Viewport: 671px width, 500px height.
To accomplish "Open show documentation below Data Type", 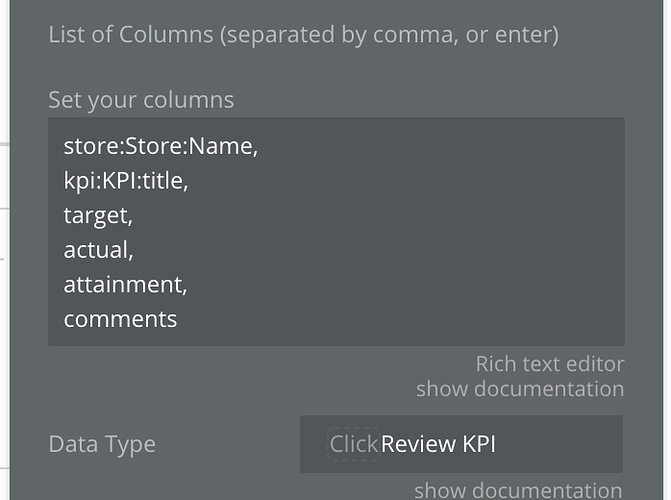I will (518, 490).
